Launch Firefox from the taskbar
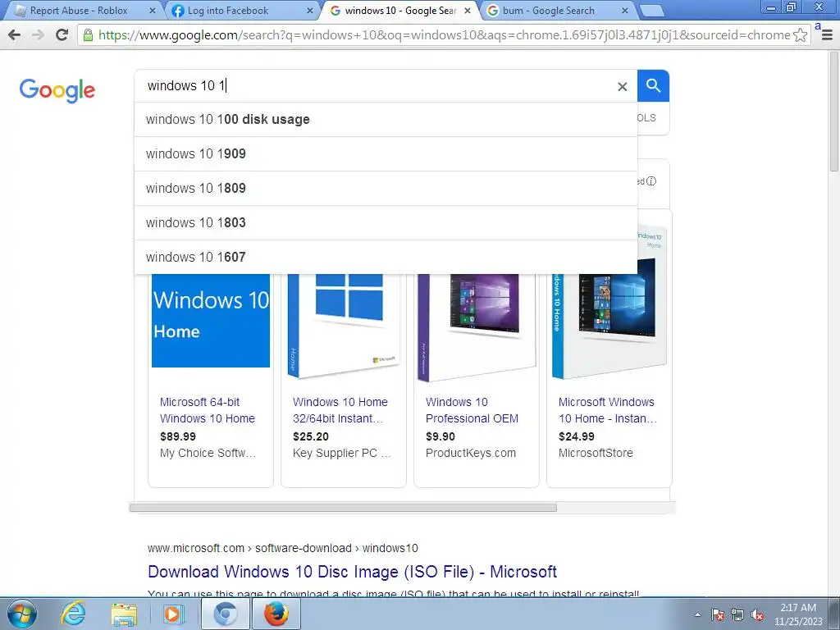This screenshot has height=630, width=840. 276,614
